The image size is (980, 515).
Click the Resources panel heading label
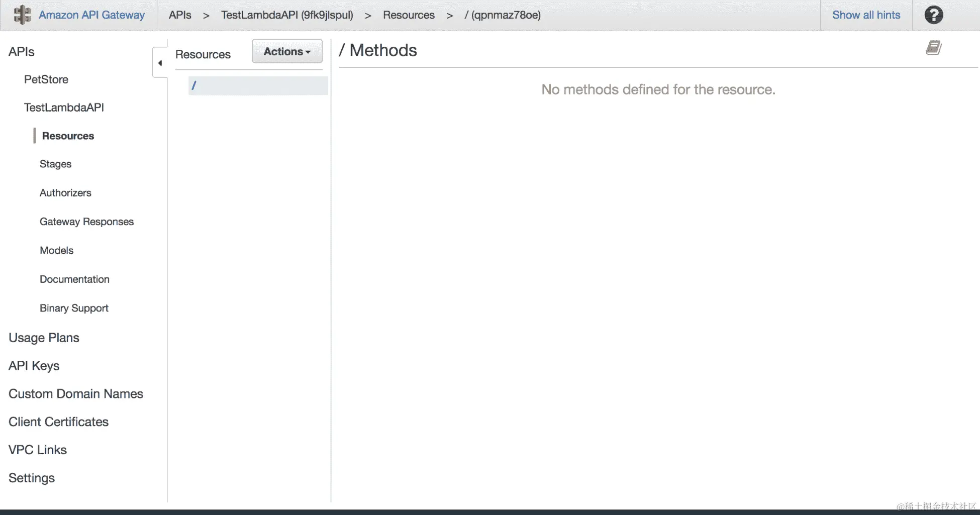click(203, 54)
